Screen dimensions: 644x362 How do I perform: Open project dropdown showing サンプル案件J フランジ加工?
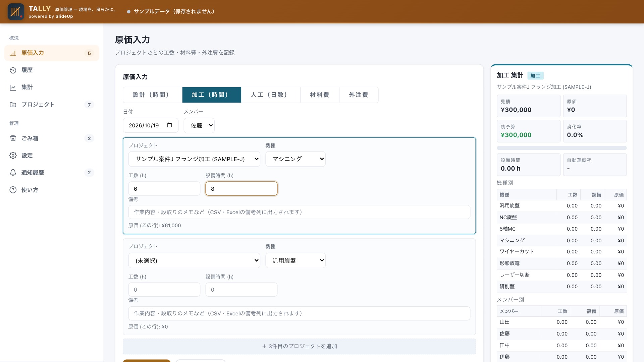tap(194, 159)
